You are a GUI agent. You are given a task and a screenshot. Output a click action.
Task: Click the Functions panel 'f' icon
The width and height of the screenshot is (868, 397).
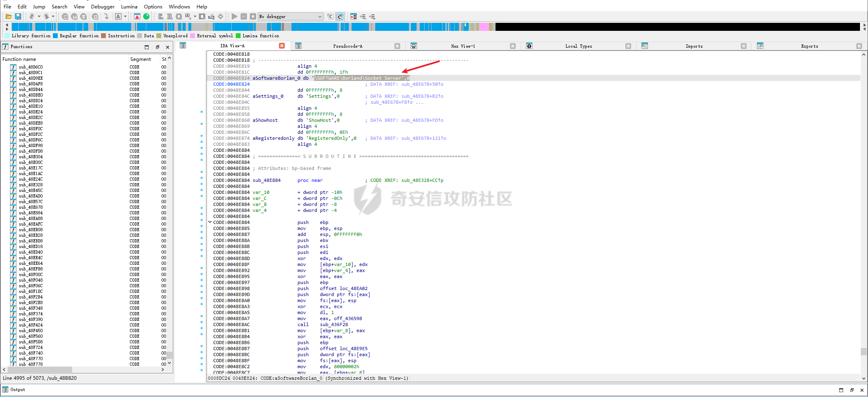tap(5, 46)
